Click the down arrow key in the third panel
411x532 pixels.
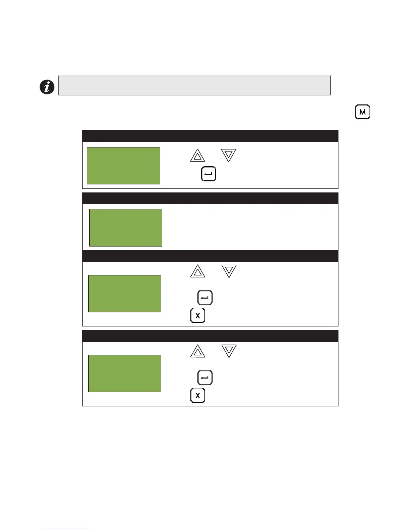point(229,271)
